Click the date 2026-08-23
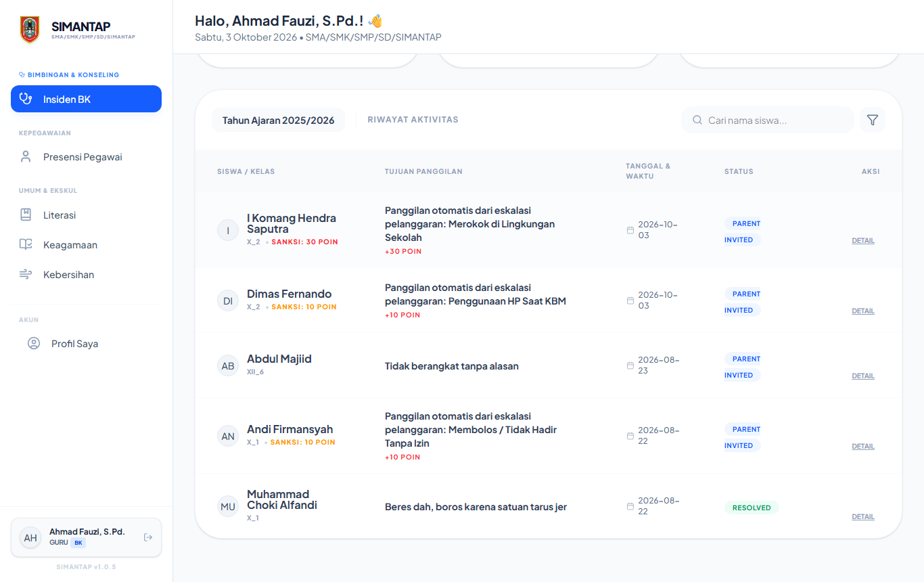Viewport: 924px width, 582px height. coord(658,365)
